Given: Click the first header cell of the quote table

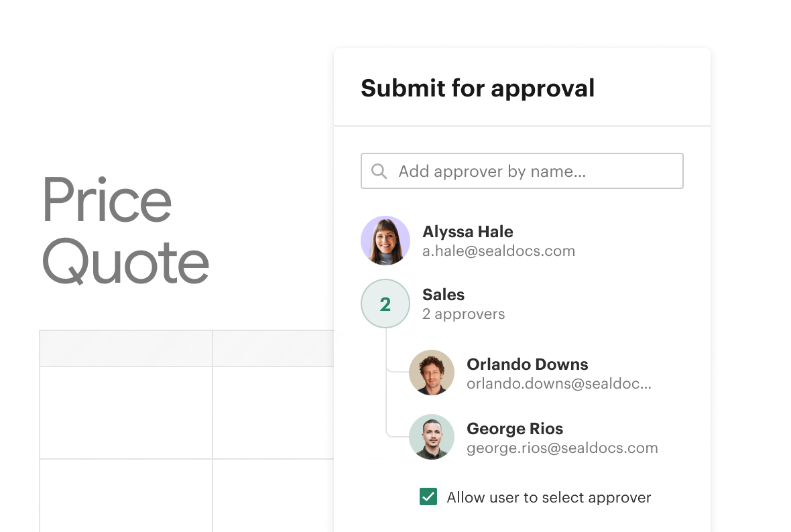Looking at the screenshot, I should pos(126,348).
